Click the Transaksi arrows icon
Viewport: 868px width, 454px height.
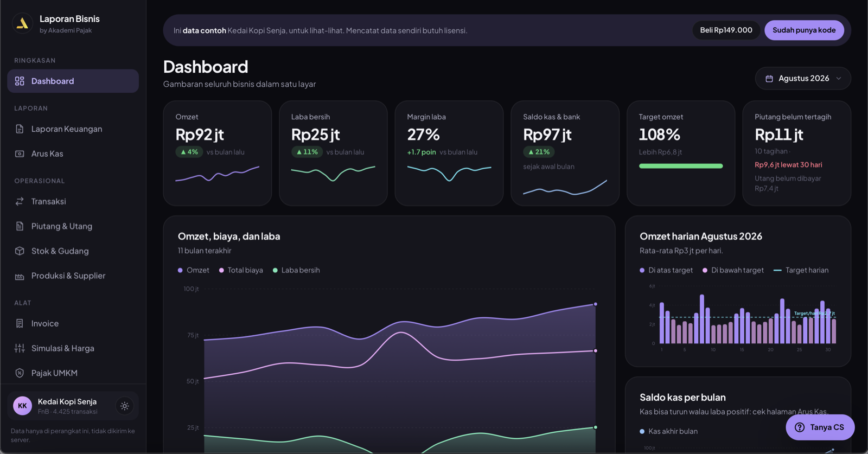point(20,201)
